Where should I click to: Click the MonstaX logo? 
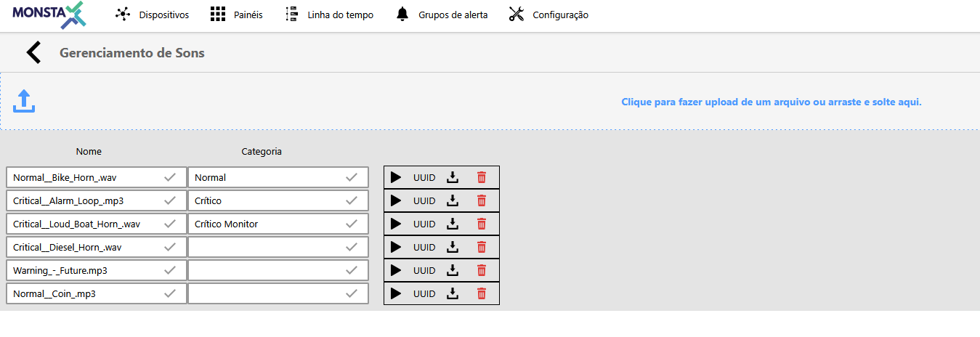tap(49, 15)
